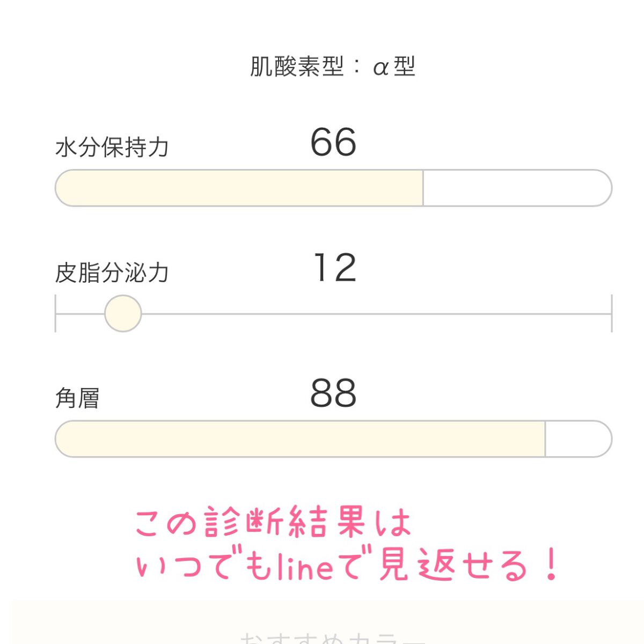This screenshot has height=644, width=644.
Task: Click empty end of 水分保持力 bar
Action: click(517, 188)
